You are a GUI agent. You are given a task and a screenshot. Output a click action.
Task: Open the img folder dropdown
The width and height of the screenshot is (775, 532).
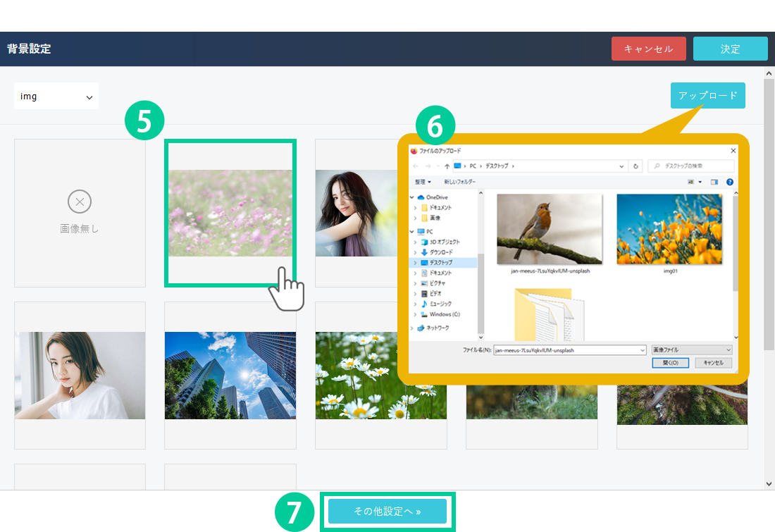point(56,97)
